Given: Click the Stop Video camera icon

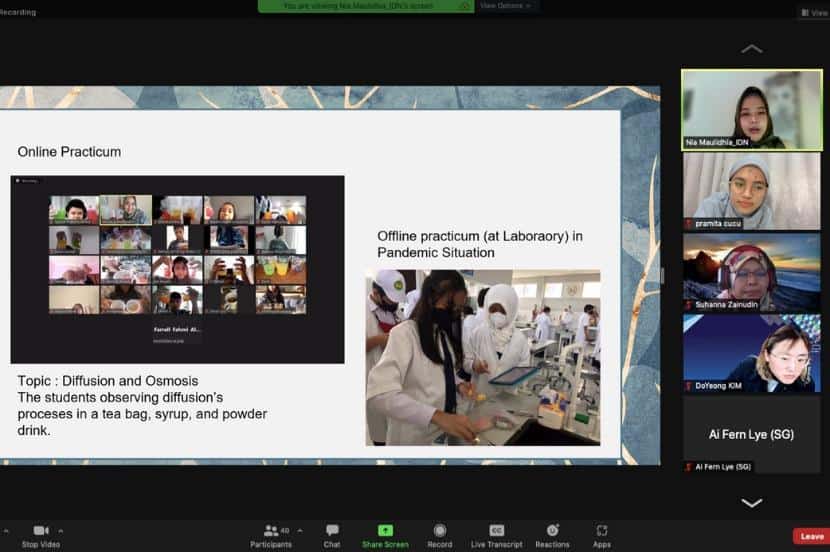Looking at the screenshot, I should pos(41,530).
